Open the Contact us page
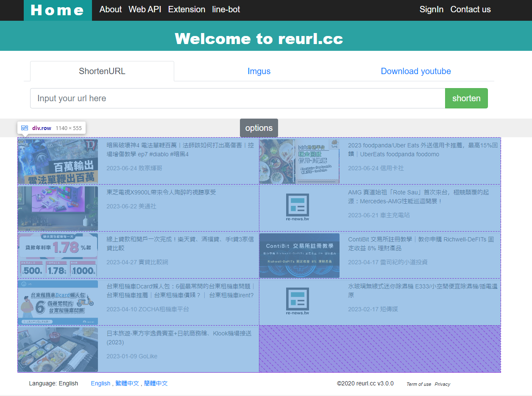The image size is (532, 396). coord(470,9)
